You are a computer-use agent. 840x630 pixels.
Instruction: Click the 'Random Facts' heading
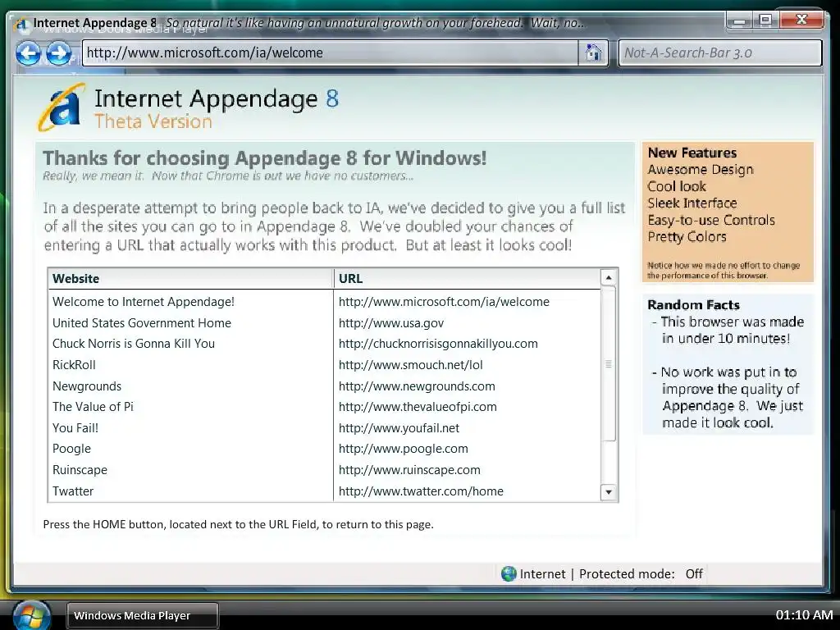(694, 305)
